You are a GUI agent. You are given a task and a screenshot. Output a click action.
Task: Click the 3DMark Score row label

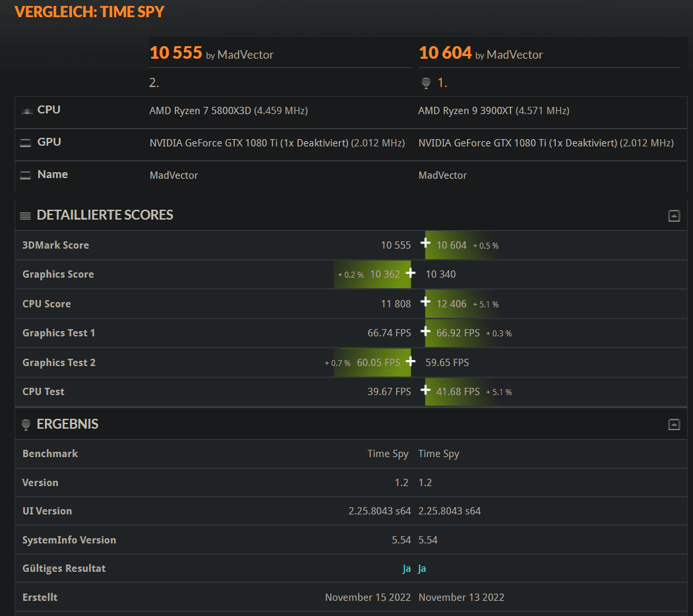(x=55, y=245)
